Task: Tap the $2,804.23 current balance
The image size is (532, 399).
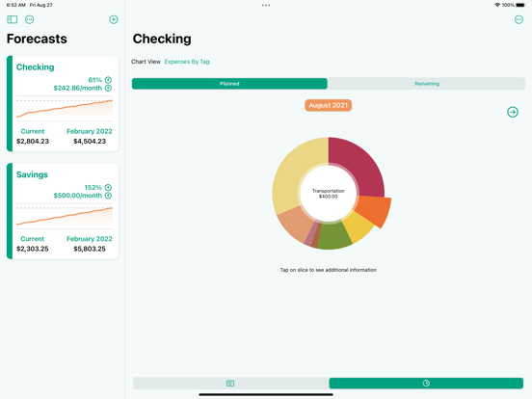Action: tap(33, 141)
